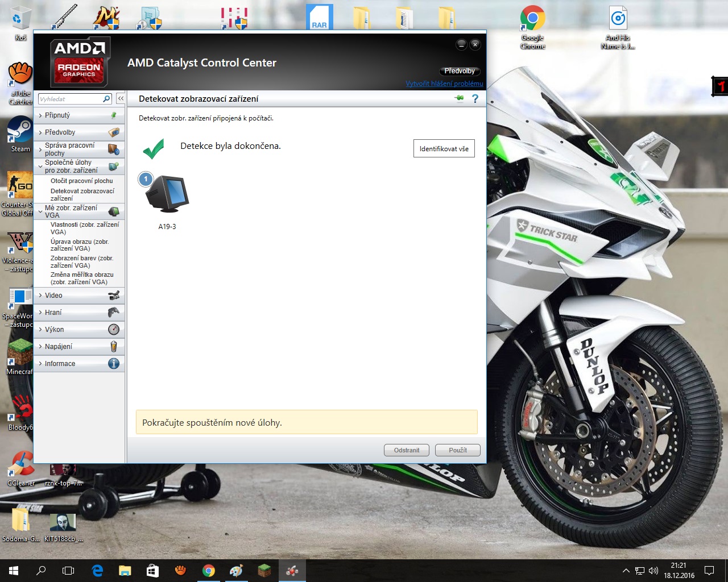Click the green pin icon beside help
The width and height of the screenshot is (728, 582).
coord(460,98)
